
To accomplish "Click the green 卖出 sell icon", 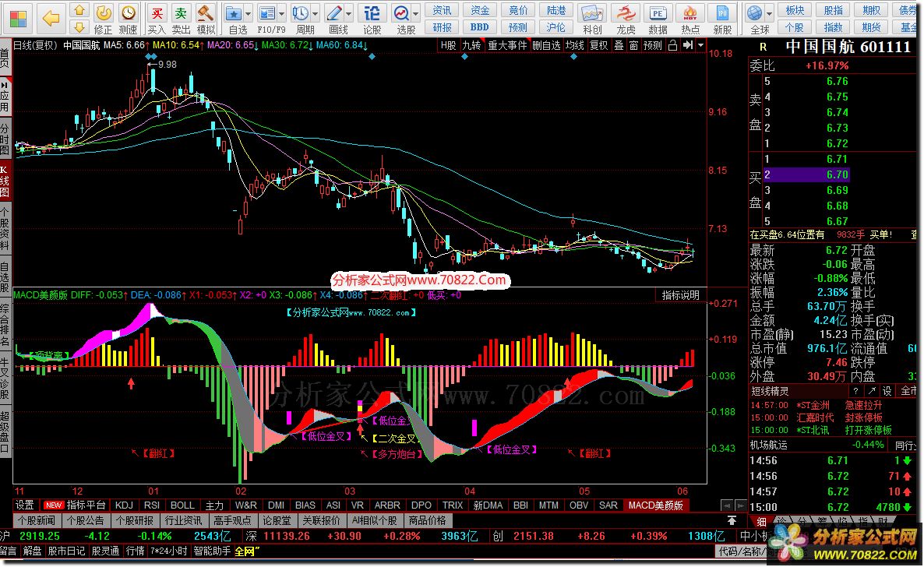I will coord(181,19).
